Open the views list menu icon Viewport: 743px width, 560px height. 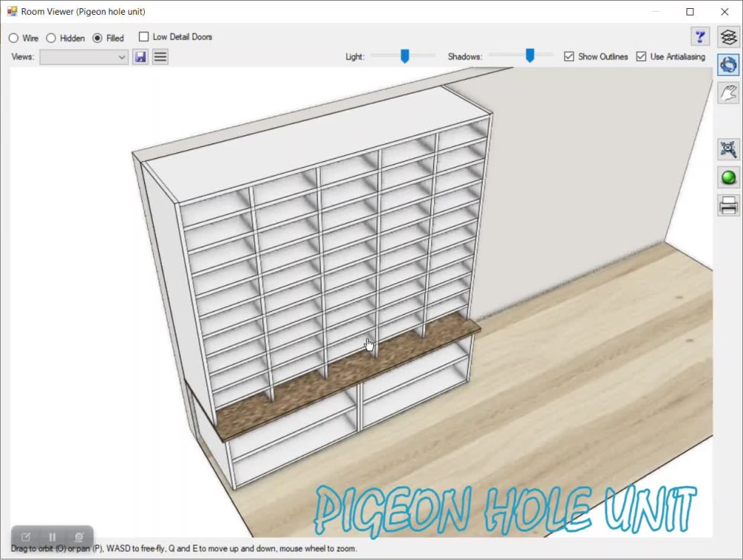tap(160, 57)
